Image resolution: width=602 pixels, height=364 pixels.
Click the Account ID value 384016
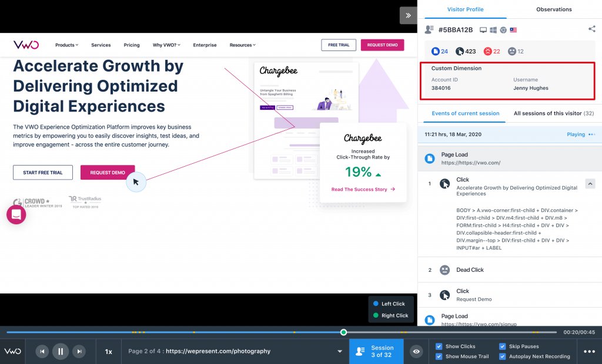[x=441, y=88]
